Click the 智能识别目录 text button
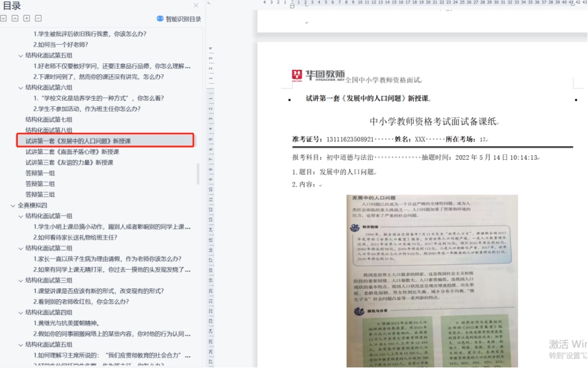Image resolution: width=588 pixels, height=368 pixels. 183,19
